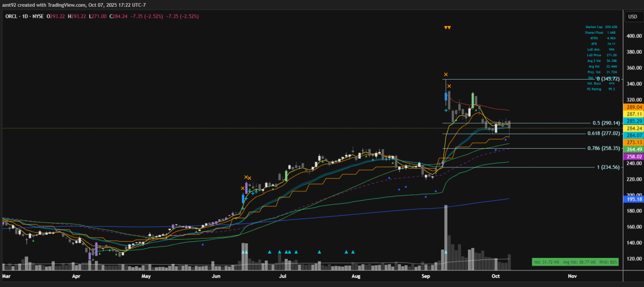The width and height of the screenshot is (644, 287).
Task: Click the orange 289.04 price label
Action: click(x=633, y=107)
